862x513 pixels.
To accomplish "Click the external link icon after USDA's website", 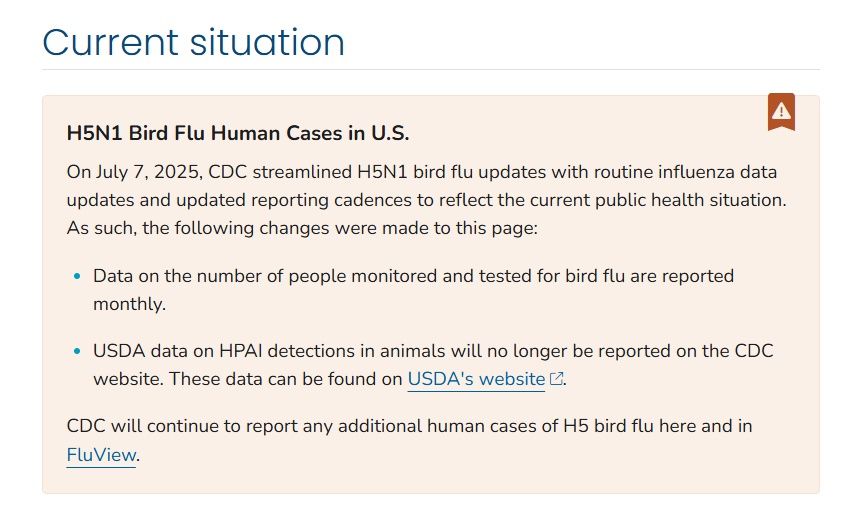I will coord(558,380).
